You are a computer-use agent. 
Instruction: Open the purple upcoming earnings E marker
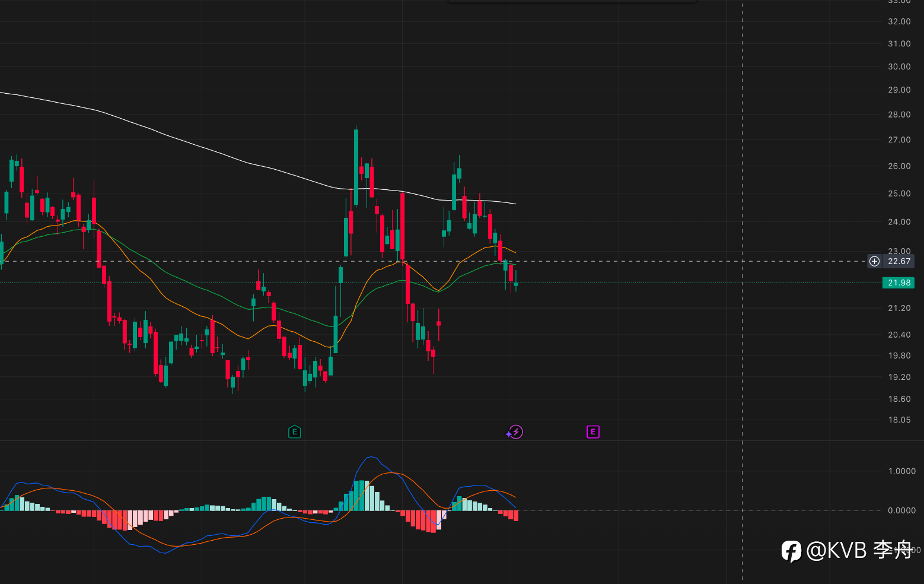[592, 431]
